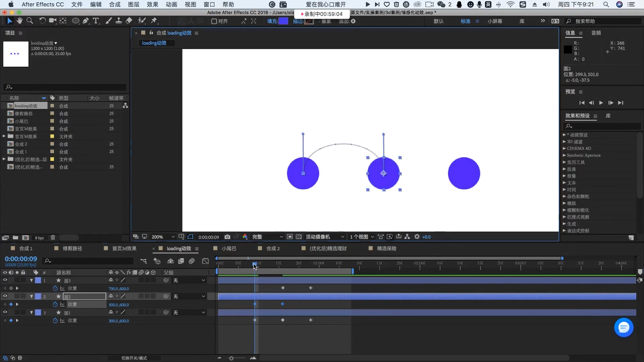Viewport: 644px width, 362px height.
Task: Select the Hand tool
Action: pos(19,21)
